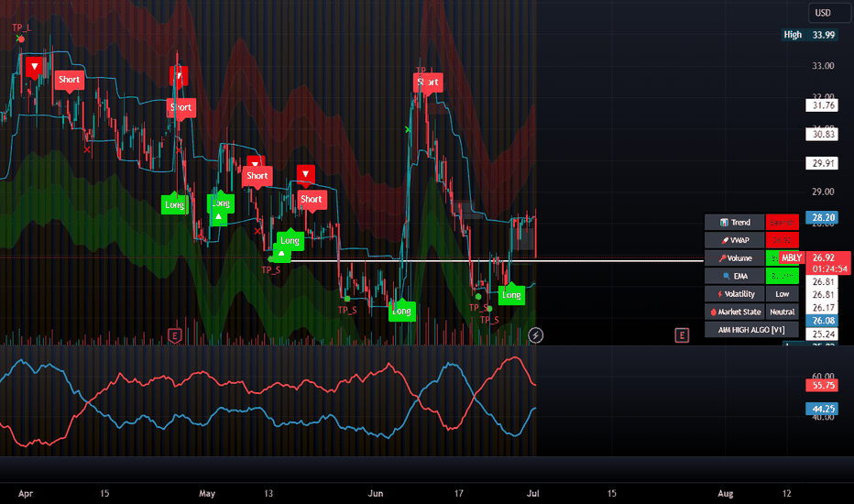Click the May label on the time axis

coord(207,494)
